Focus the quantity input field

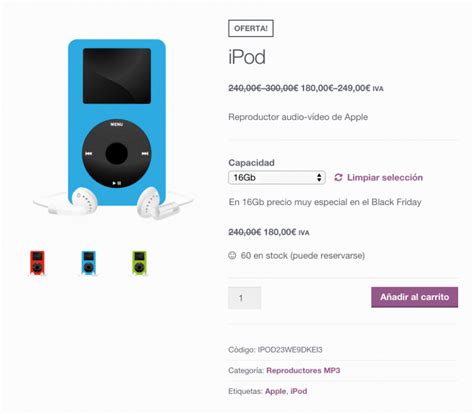[244, 298]
